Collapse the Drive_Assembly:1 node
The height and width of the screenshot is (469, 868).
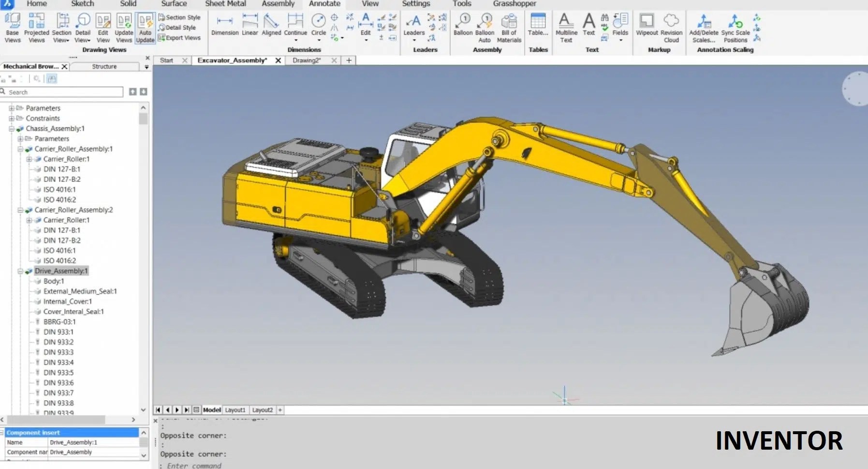[19, 271]
